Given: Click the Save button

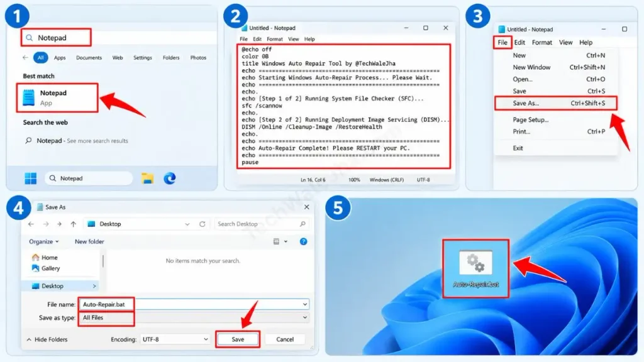Looking at the screenshot, I should click(238, 339).
